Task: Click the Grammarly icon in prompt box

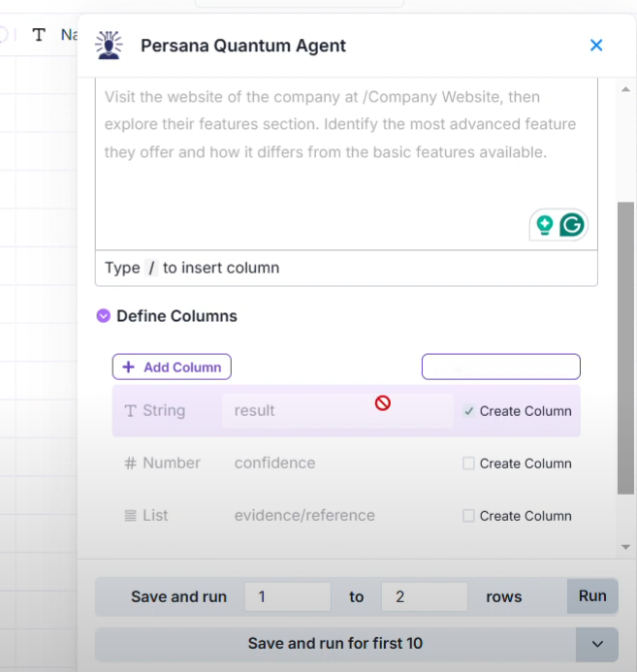Action: (x=572, y=225)
